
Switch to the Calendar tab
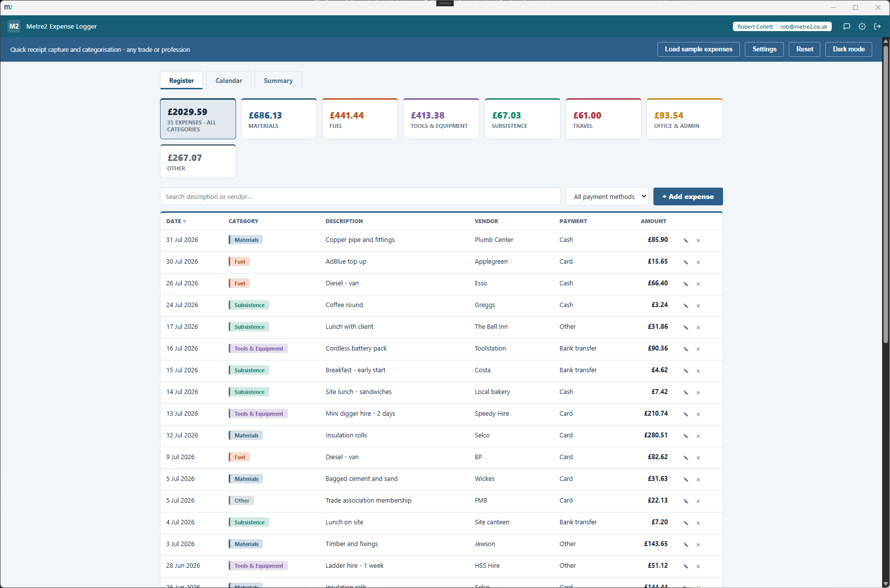(229, 80)
